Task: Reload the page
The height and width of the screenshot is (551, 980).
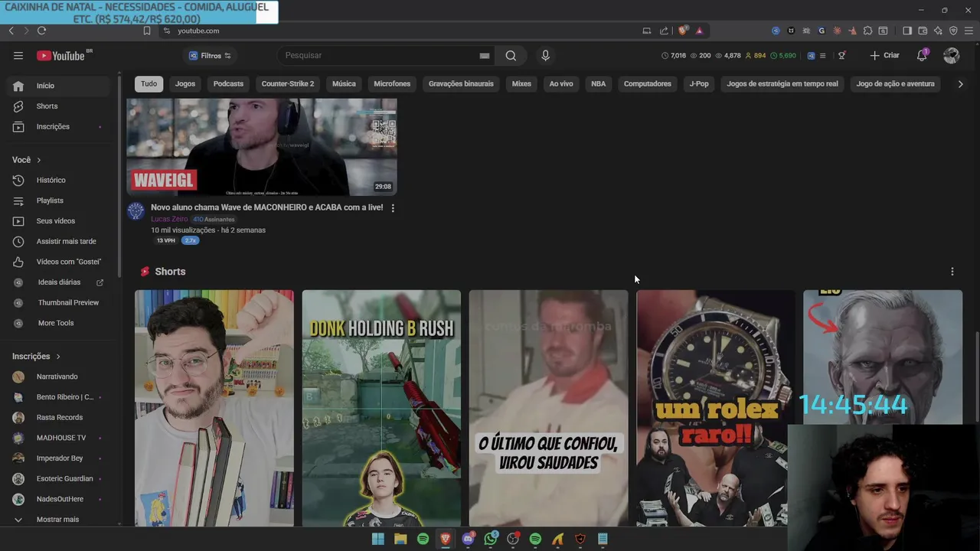Action: [41, 31]
